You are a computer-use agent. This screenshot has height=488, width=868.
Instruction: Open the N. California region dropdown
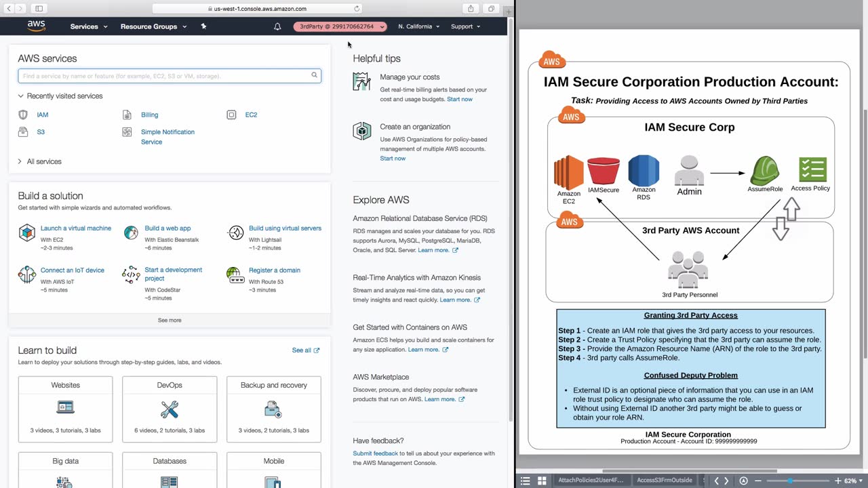point(418,26)
